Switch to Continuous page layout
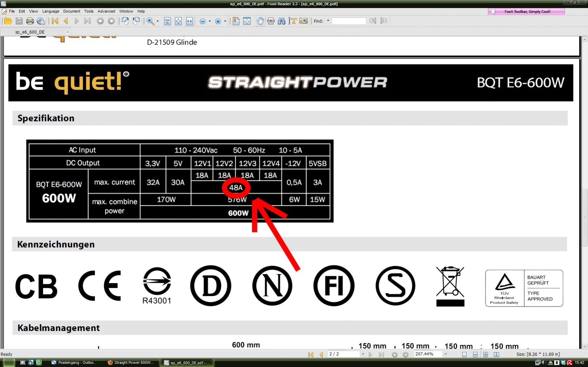The width and height of the screenshot is (588, 367). 475,354
